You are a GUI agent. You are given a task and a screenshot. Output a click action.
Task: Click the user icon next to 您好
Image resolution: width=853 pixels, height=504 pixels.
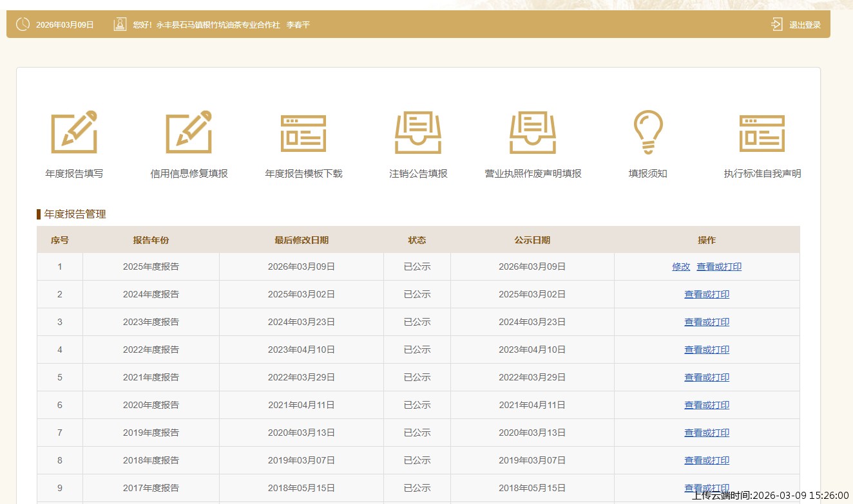tap(120, 24)
